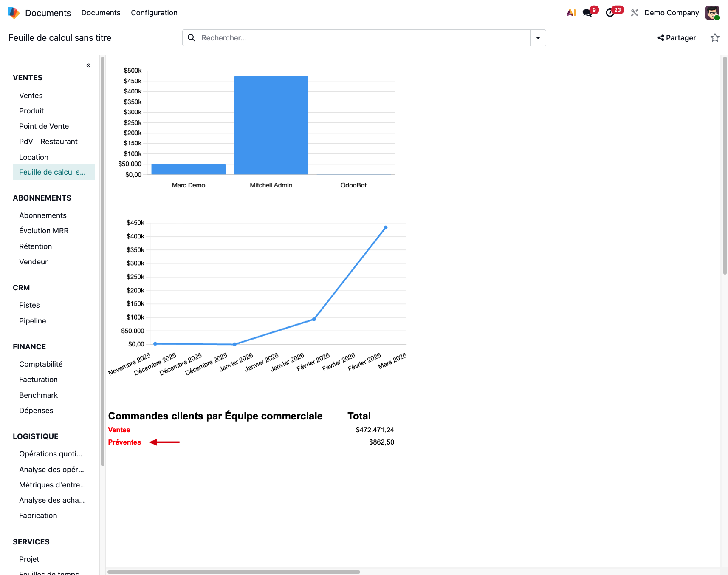The width and height of the screenshot is (728, 575).
Task: Click the Mitchell Admin blue bar
Action: pos(271,125)
